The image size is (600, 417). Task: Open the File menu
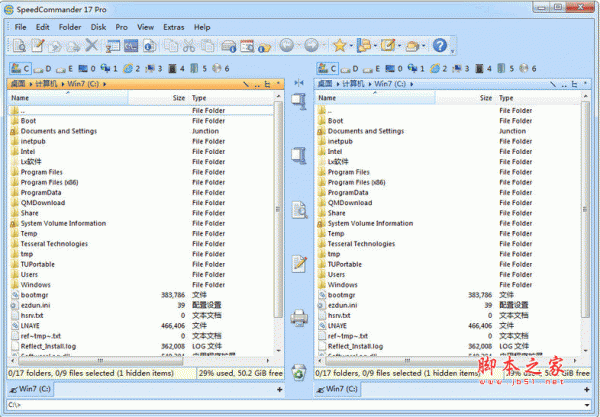(x=20, y=27)
